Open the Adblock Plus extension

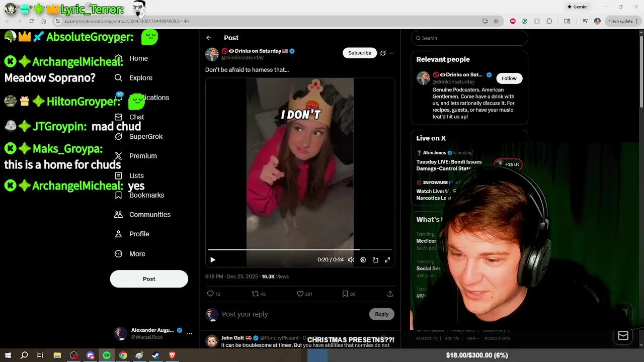point(513,21)
